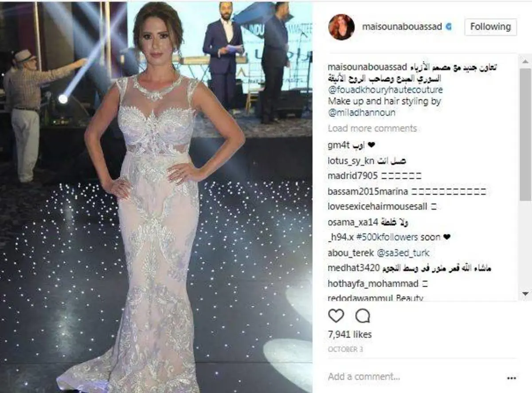
Task: Expand Load more comments
Action: (372, 128)
